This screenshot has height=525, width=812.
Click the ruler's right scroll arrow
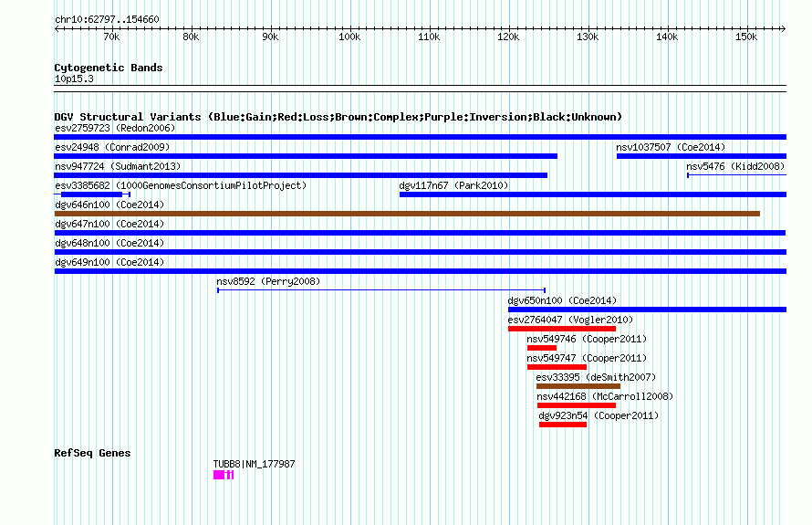[784, 28]
